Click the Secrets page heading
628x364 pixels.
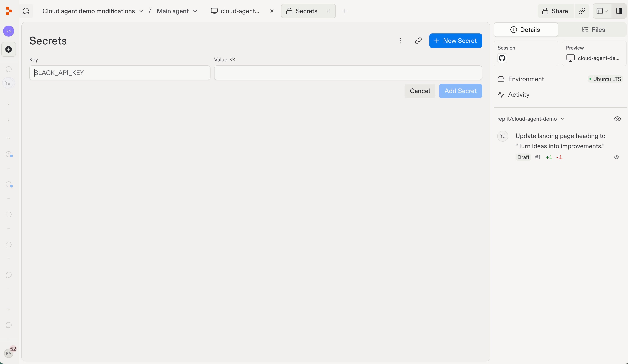tap(48, 41)
